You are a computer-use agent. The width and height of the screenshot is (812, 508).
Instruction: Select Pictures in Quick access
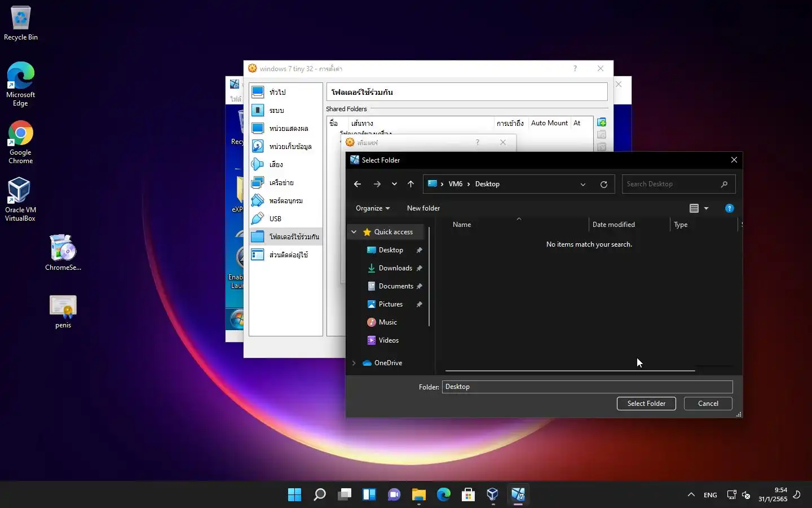pyautogui.click(x=390, y=304)
